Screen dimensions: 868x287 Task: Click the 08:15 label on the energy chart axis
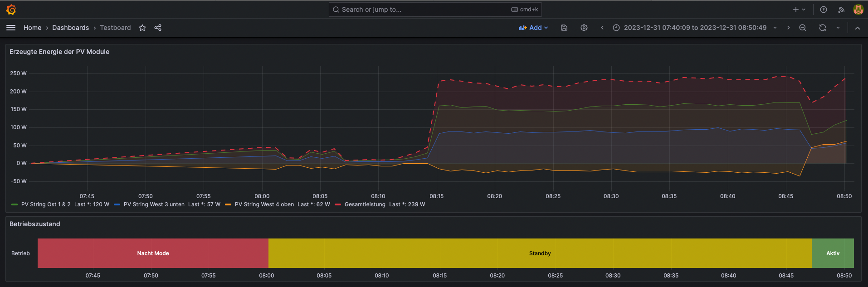tap(437, 196)
